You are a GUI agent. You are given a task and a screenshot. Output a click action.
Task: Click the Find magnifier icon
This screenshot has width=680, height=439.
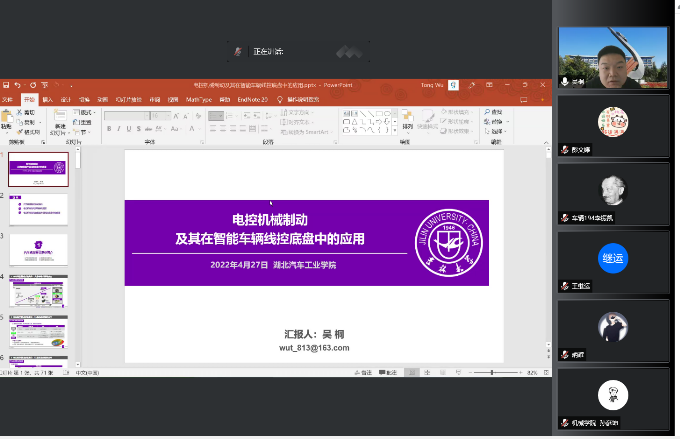[x=486, y=112]
